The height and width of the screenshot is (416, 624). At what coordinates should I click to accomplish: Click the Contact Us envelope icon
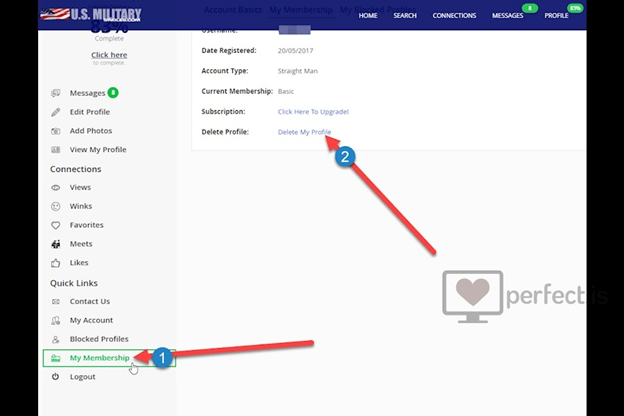click(56, 302)
